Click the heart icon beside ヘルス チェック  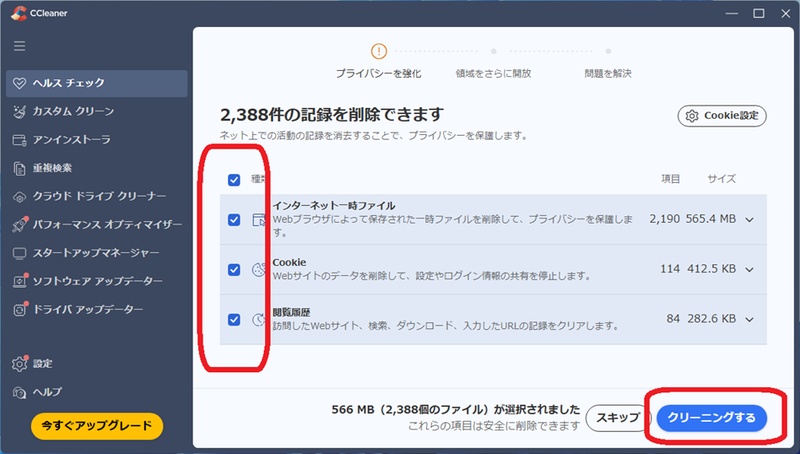[19, 83]
